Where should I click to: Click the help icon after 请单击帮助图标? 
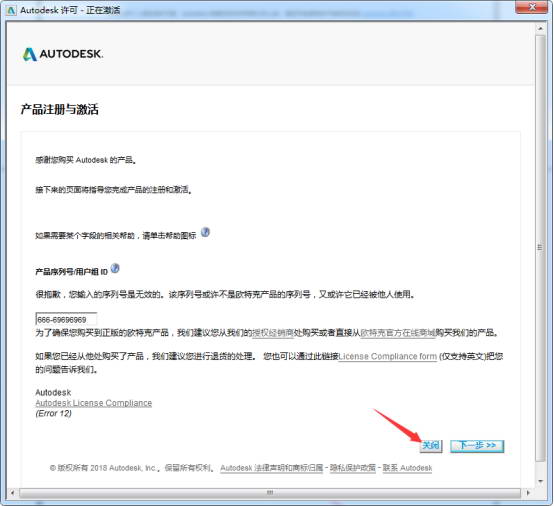click(x=205, y=233)
